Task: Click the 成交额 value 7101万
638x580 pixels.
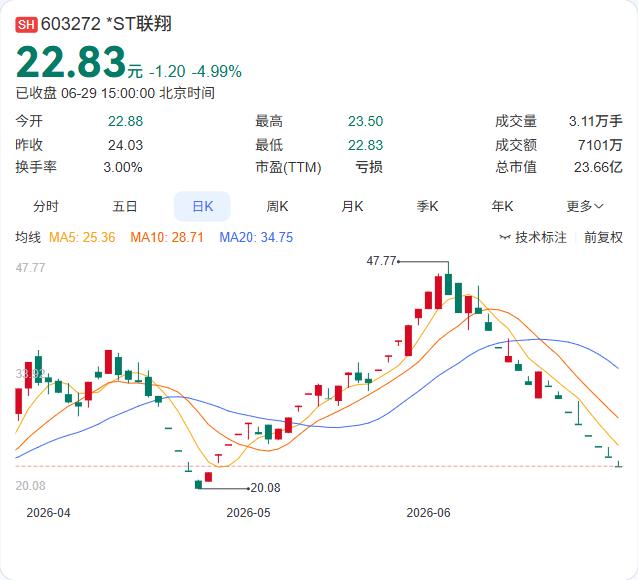Action: 600,145
